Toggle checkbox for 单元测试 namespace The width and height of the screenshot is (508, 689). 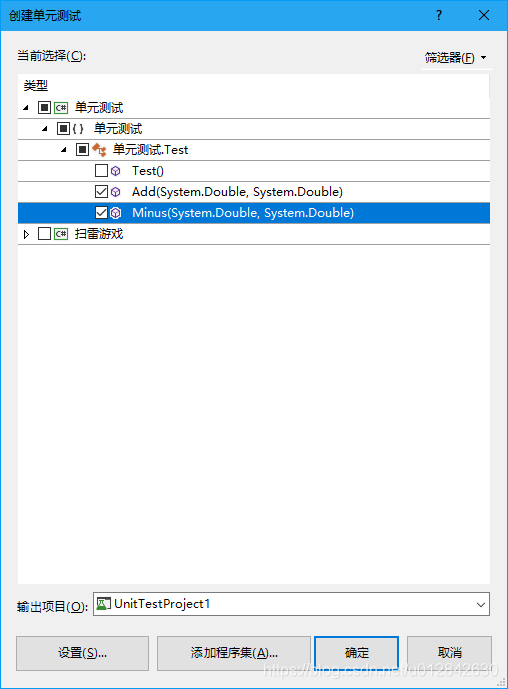tap(63, 128)
